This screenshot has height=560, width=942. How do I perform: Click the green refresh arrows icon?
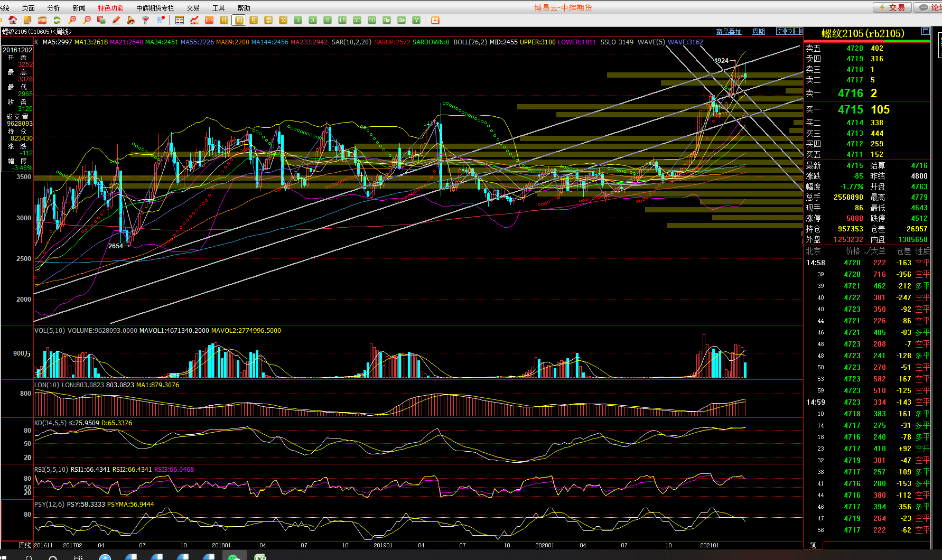click(57, 20)
